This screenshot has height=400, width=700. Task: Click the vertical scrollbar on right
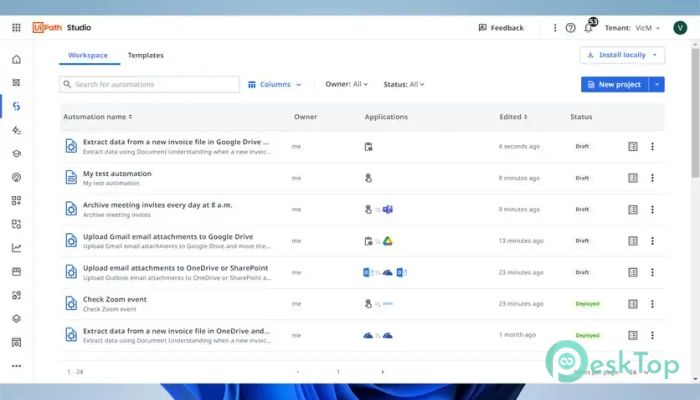(695, 112)
